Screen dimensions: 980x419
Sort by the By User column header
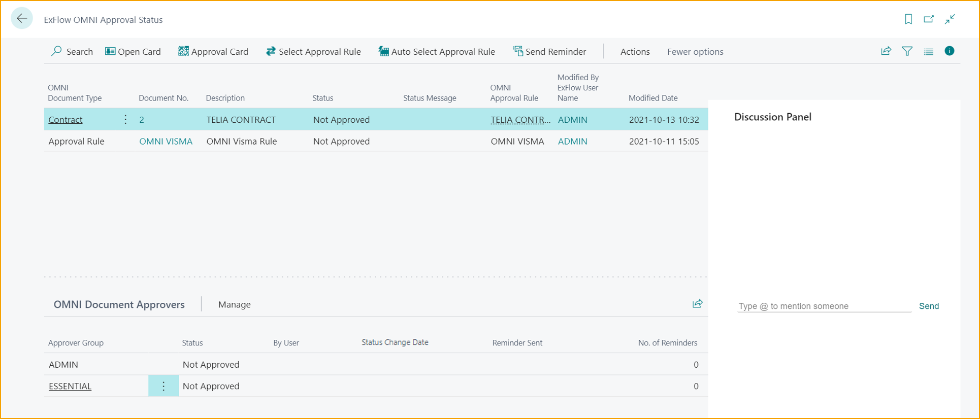(286, 343)
